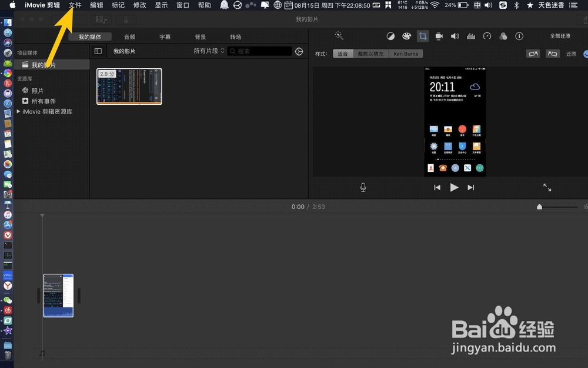Open the iMovie 剪辑 application menu
588x368 pixels.
coord(42,5)
